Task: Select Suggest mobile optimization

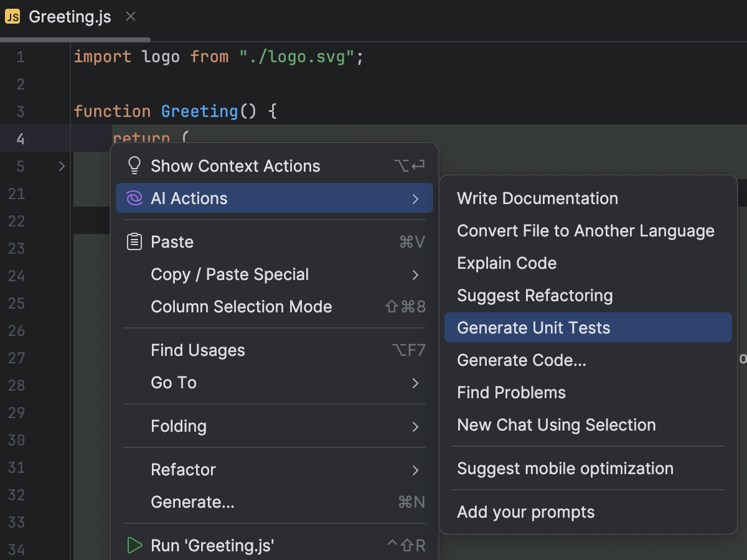Action: click(565, 469)
